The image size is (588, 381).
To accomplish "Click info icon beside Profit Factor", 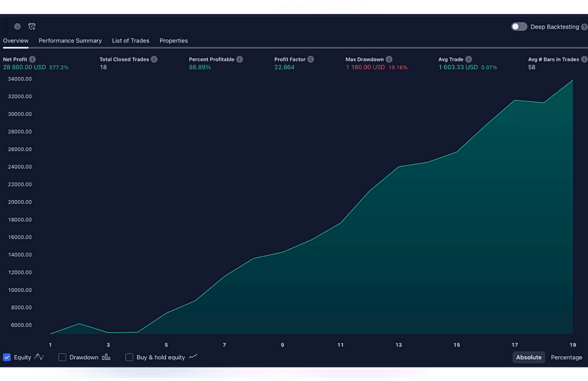I will pyautogui.click(x=311, y=59).
